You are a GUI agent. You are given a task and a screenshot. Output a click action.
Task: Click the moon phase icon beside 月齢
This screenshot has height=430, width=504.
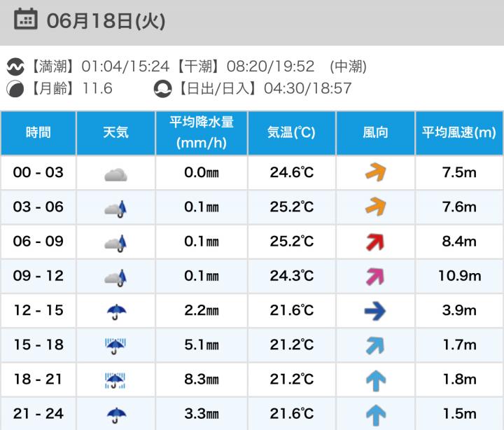click(14, 89)
